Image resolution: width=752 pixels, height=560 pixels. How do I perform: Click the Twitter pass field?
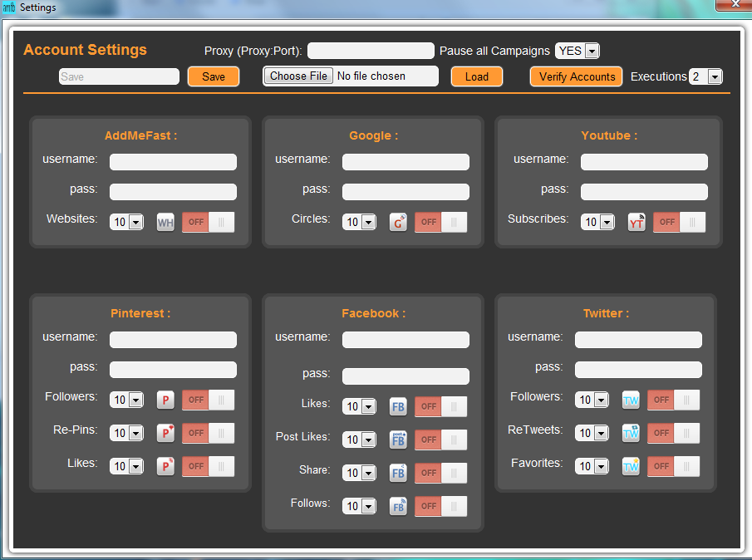[x=638, y=370]
